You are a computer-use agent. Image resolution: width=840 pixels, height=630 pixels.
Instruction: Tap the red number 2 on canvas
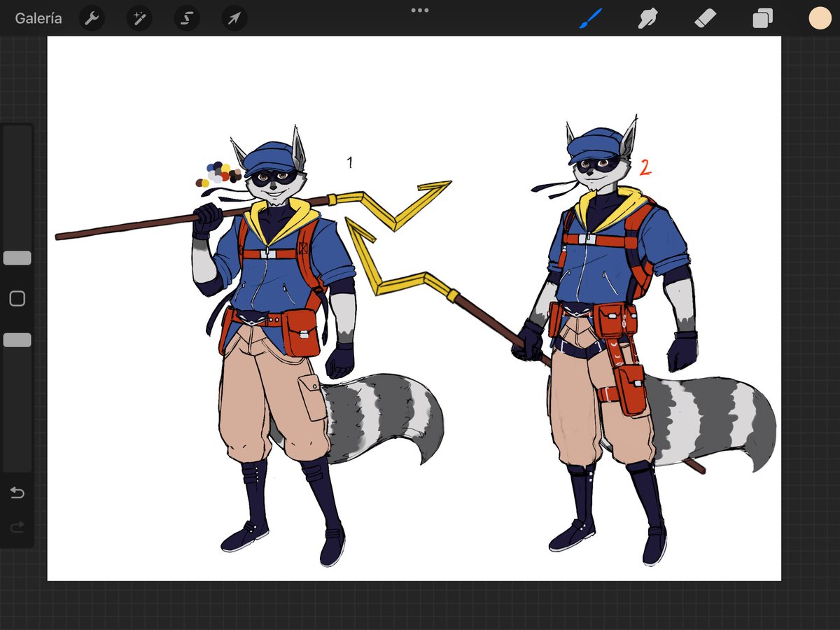645,167
